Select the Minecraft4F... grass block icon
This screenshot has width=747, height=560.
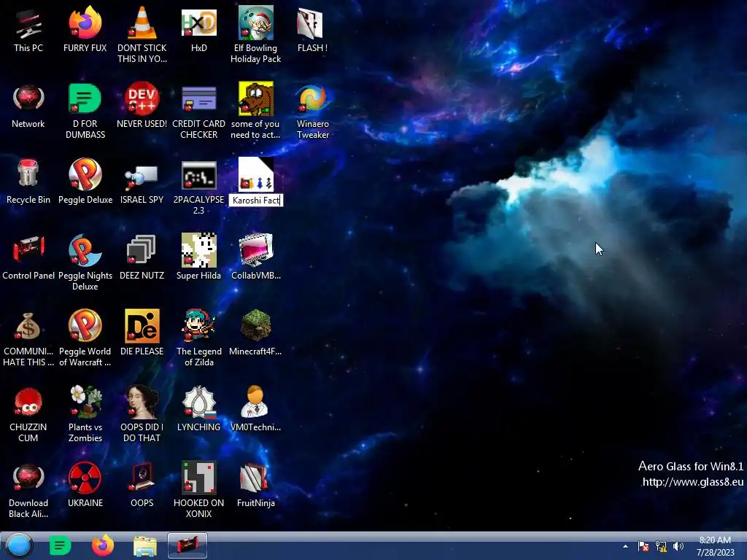256,332
